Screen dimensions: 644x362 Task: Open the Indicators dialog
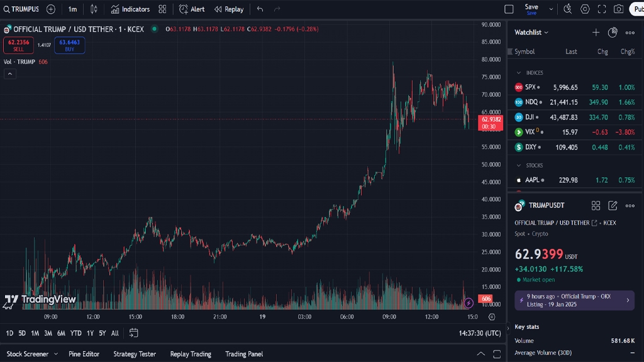131,9
